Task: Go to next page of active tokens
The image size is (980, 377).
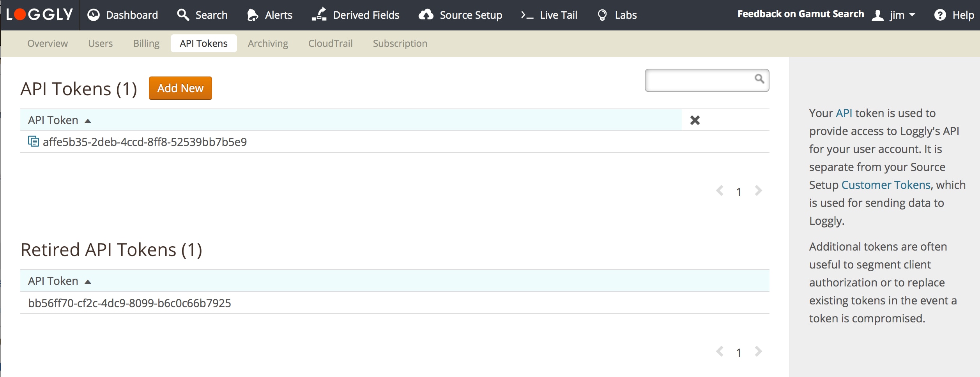Action: [758, 191]
